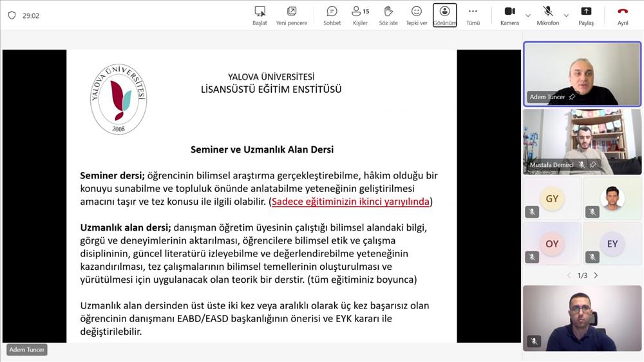Go to previous participant page
Viewport: 644px width, 362px height.
[569, 276]
